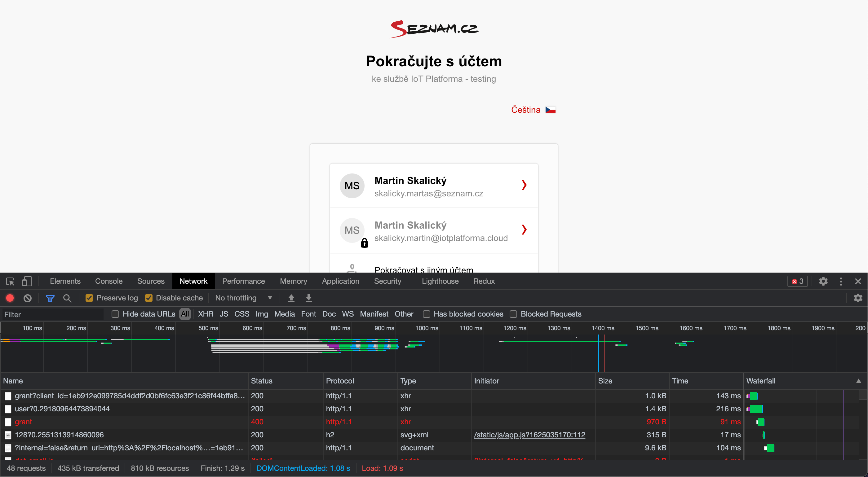Select the Network tab
Image resolution: width=868 pixels, height=477 pixels.
coord(193,282)
